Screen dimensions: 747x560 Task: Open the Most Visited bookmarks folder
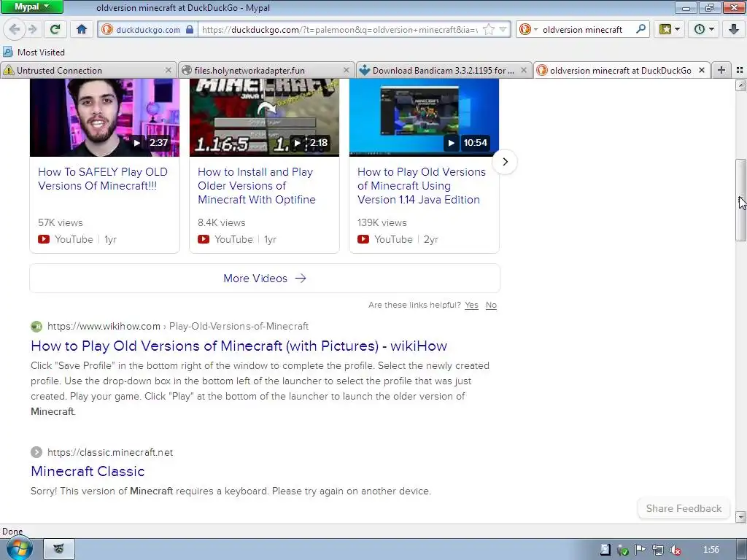pyautogui.click(x=34, y=52)
